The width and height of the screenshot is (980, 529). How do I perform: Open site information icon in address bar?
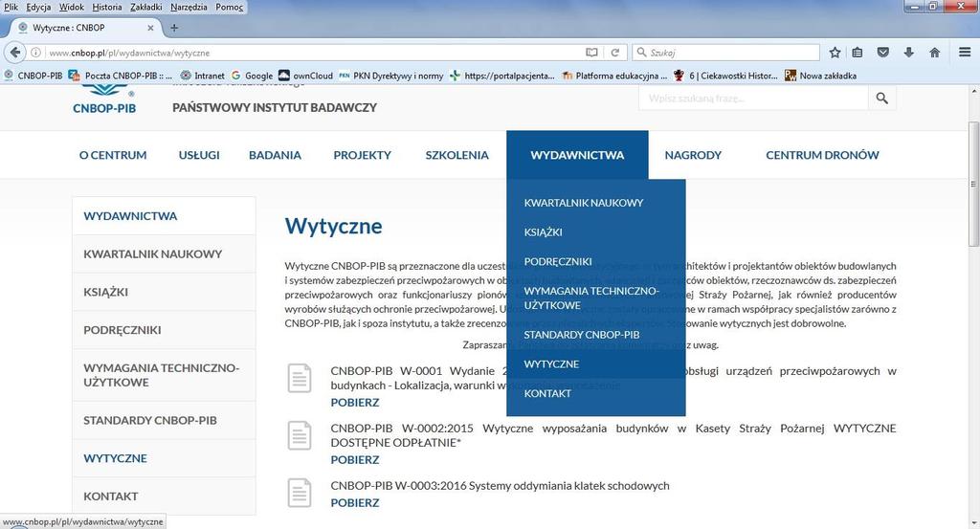(x=36, y=53)
